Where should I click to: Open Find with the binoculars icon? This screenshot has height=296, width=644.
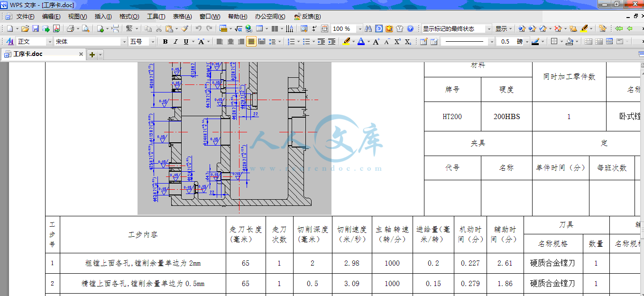(x=368, y=28)
